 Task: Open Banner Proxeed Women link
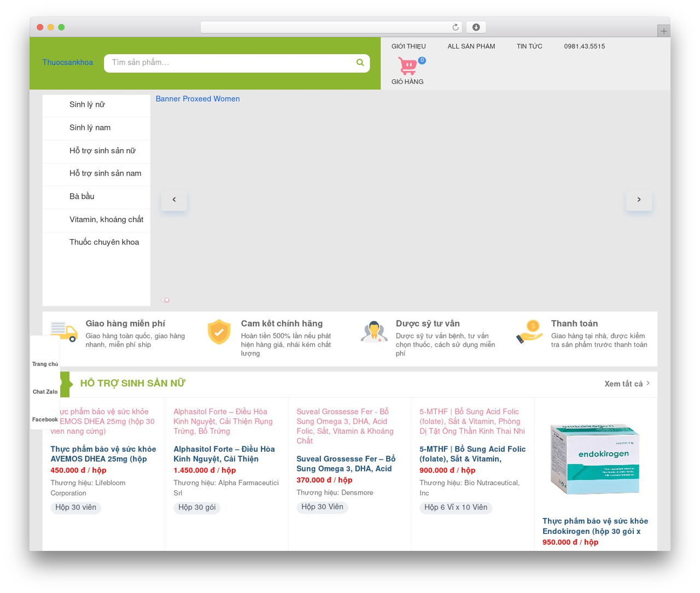click(x=197, y=99)
